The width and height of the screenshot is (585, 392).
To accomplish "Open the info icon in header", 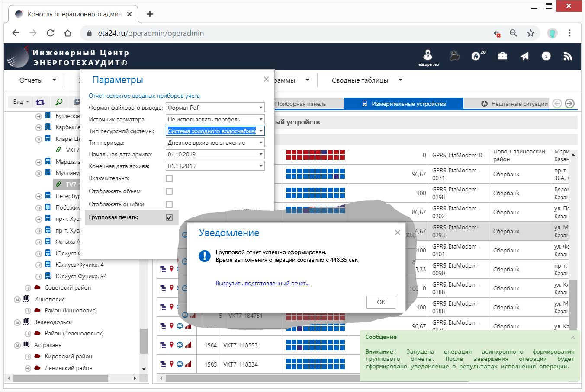I will pyautogui.click(x=546, y=56).
